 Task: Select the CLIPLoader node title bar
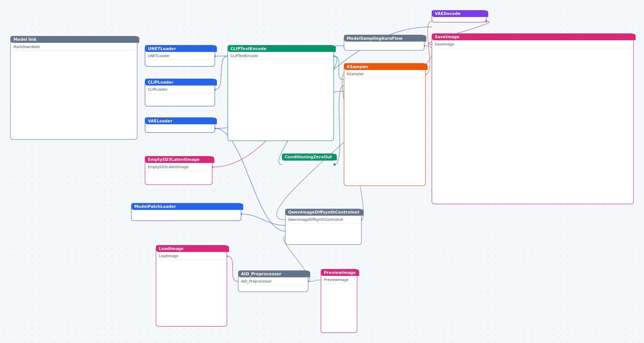click(x=181, y=82)
